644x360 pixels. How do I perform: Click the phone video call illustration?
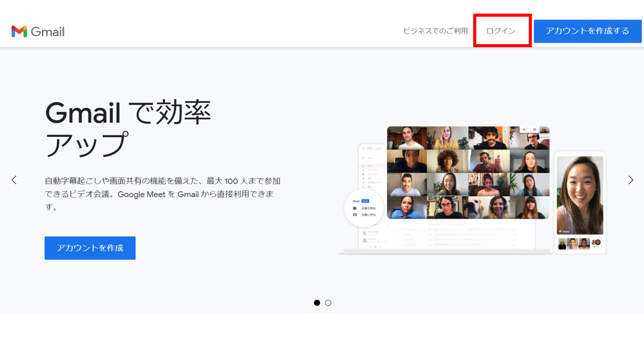click(x=580, y=202)
